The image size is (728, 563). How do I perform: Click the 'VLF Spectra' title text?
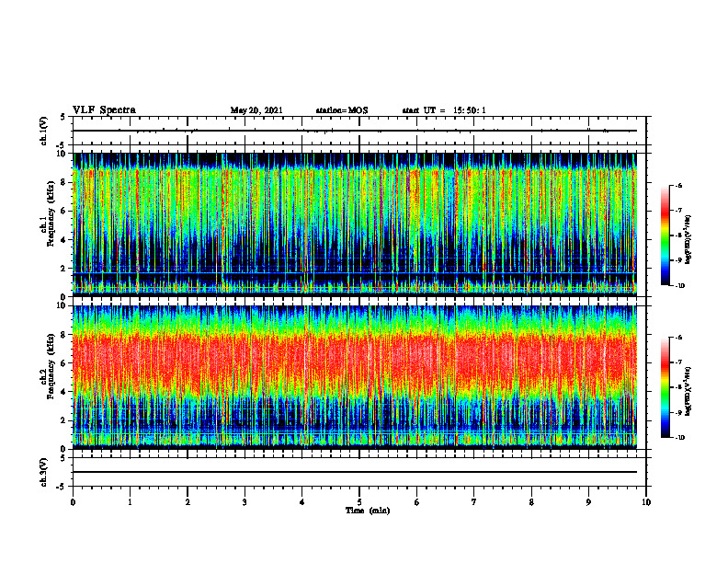(x=104, y=110)
